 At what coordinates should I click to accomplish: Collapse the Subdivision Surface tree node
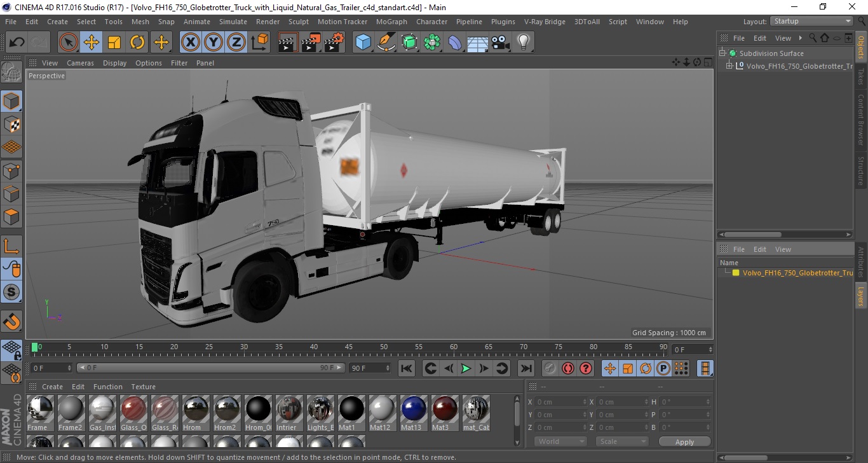(722, 53)
